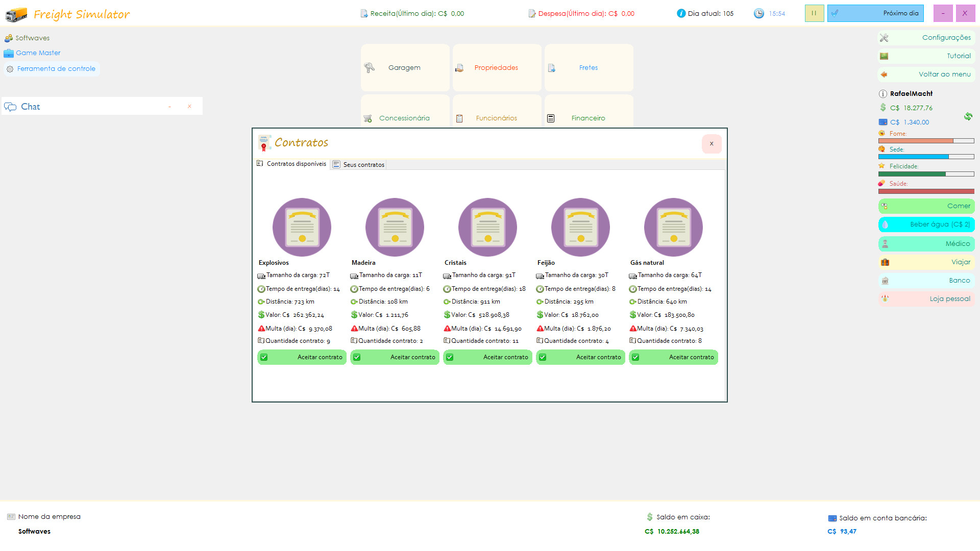The image size is (980, 551).
Task: Open Concessionária shopping cart tile
Action: (405, 117)
